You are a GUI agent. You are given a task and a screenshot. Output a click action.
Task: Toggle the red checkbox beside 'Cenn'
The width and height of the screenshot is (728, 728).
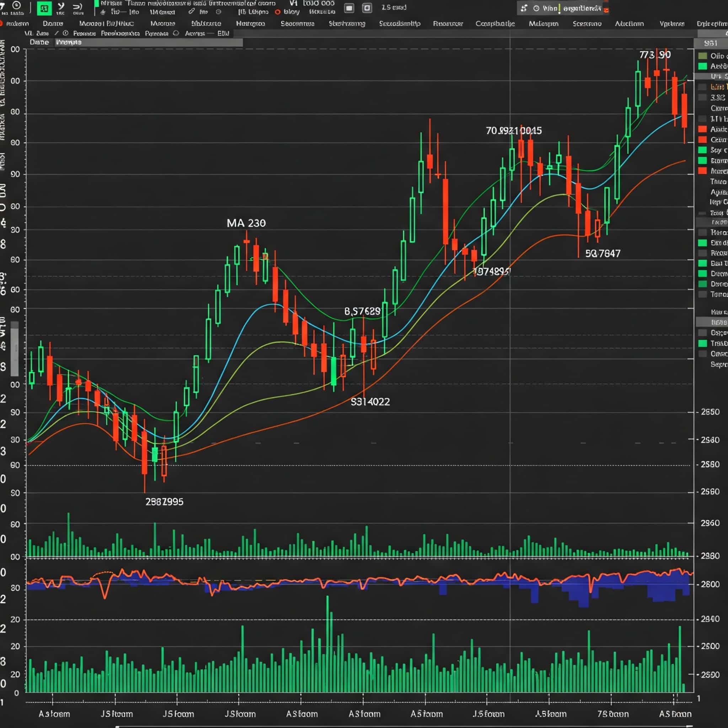[x=702, y=139]
